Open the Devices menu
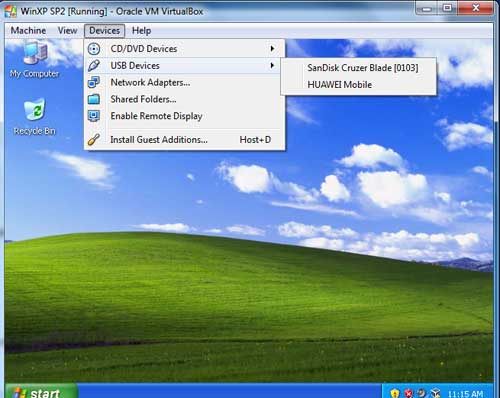The width and height of the screenshot is (500, 398). tap(104, 31)
